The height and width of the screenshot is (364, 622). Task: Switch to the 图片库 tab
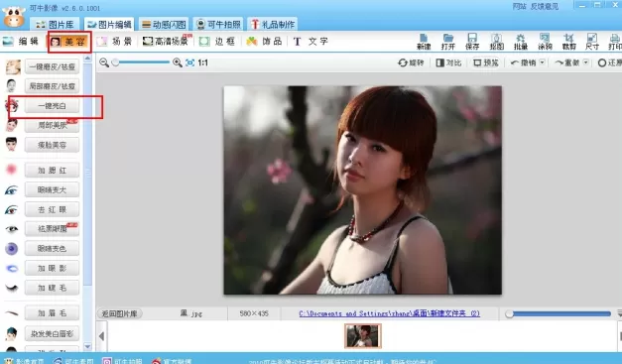coord(55,25)
